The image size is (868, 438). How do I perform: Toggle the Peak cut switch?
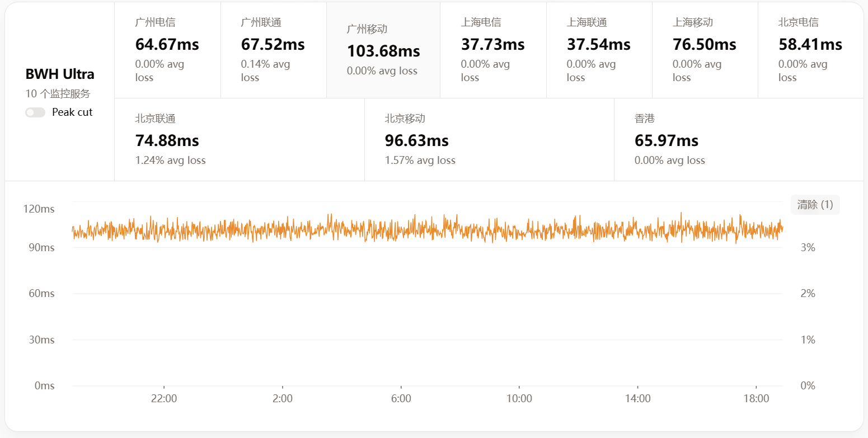pyautogui.click(x=35, y=112)
